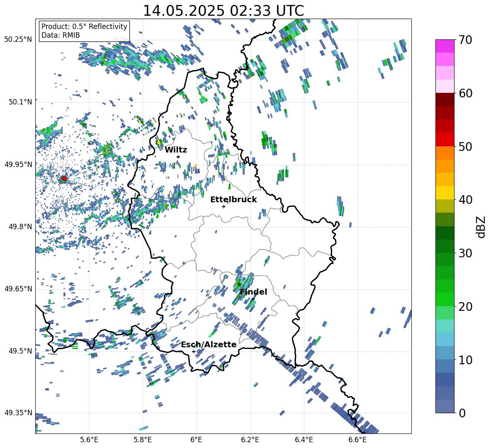The width and height of the screenshot is (491, 448).
Task: Click the red radar location marker
Action: pos(64,179)
